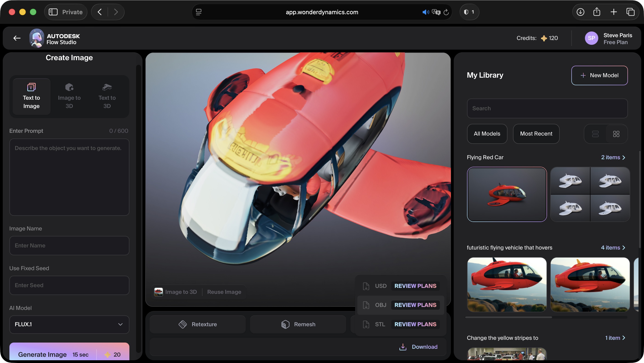
Task: Switch library to grid view
Action: (616, 134)
